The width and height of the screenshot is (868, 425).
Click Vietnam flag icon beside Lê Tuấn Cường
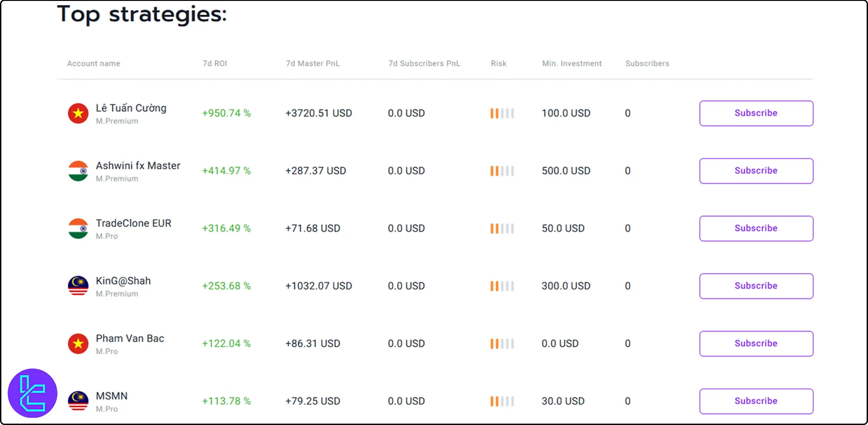click(x=78, y=113)
